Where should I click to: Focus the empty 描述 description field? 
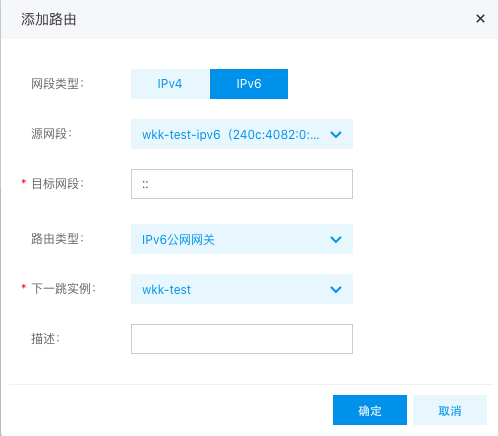[242, 339]
